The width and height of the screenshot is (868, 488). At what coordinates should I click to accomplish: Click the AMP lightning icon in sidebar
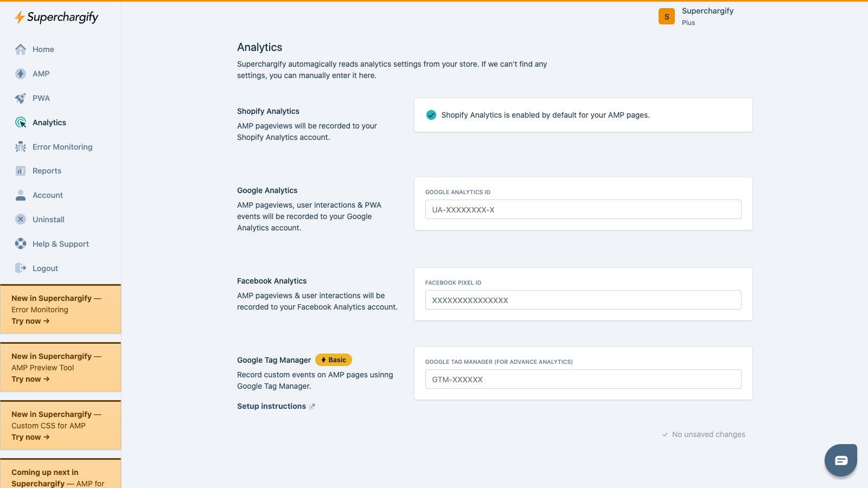coord(21,74)
